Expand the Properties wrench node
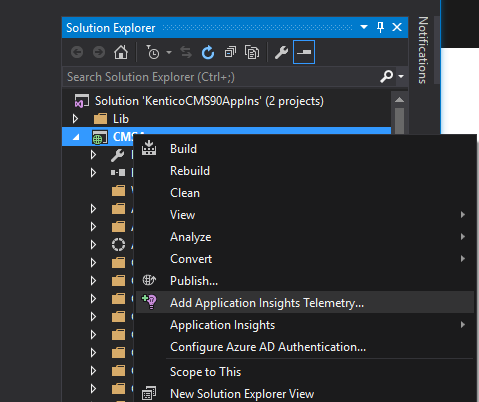 pyautogui.click(x=93, y=155)
